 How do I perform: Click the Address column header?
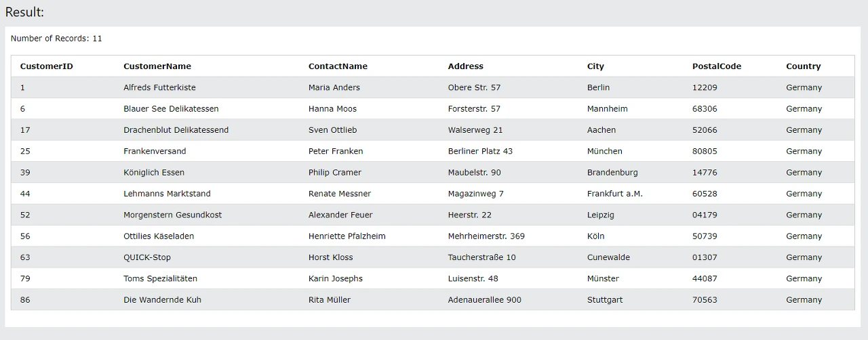[x=466, y=66]
